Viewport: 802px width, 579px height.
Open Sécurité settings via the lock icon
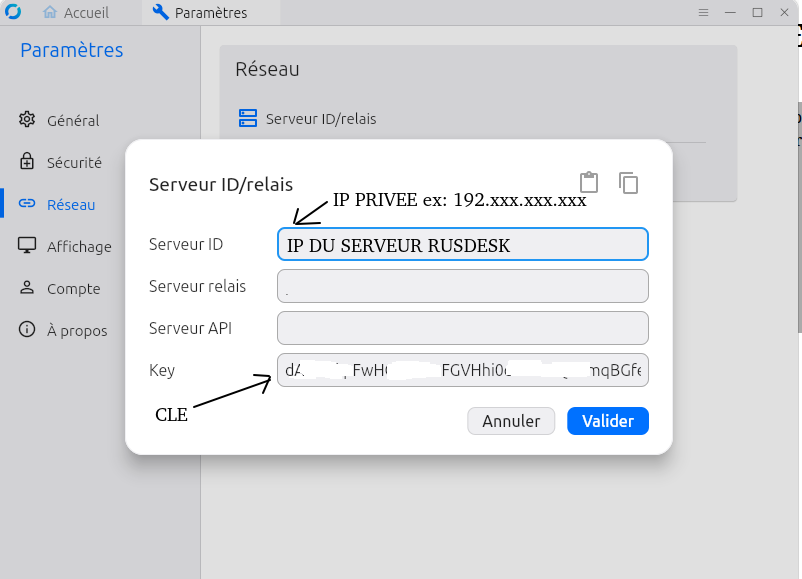(28, 162)
